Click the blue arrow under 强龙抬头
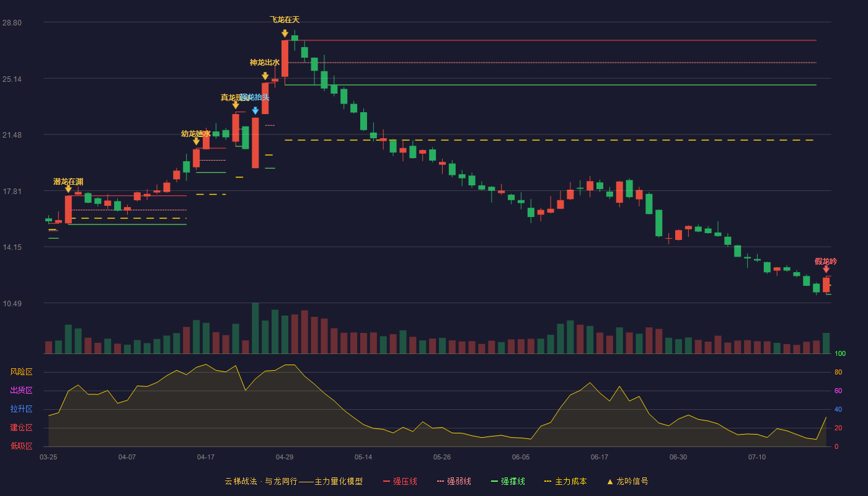This screenshot has width=868, height=496. pos(255,111)
